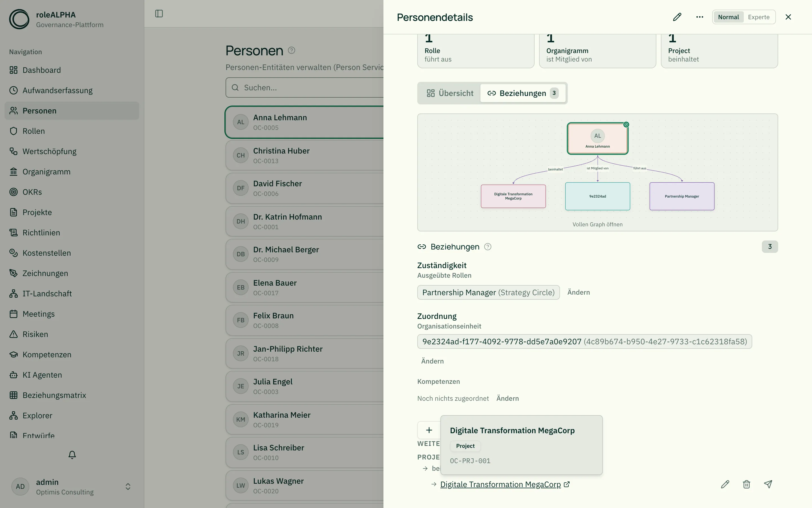
Task: Click the Suchen search field
Action: coord(305,88)
